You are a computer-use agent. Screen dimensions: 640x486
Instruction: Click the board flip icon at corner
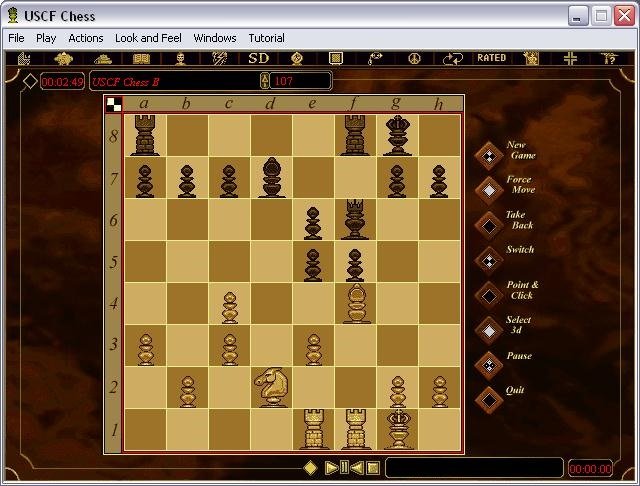[x=114, y=102]
